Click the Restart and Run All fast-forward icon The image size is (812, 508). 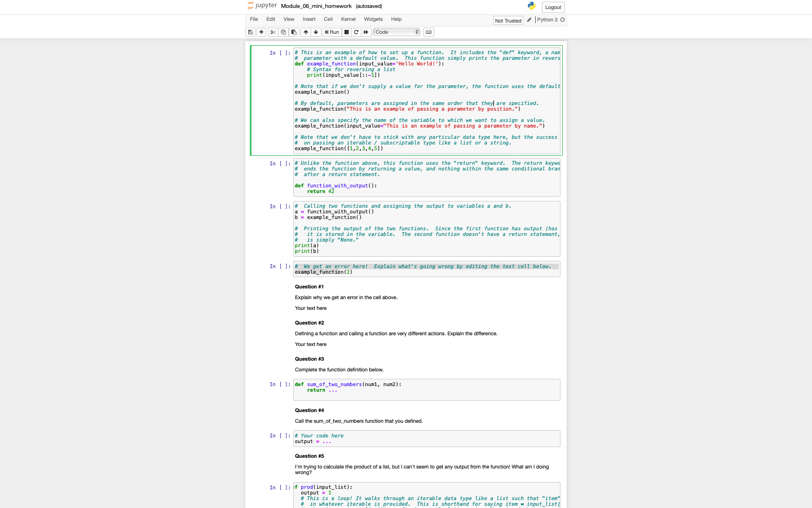(365, 32)
